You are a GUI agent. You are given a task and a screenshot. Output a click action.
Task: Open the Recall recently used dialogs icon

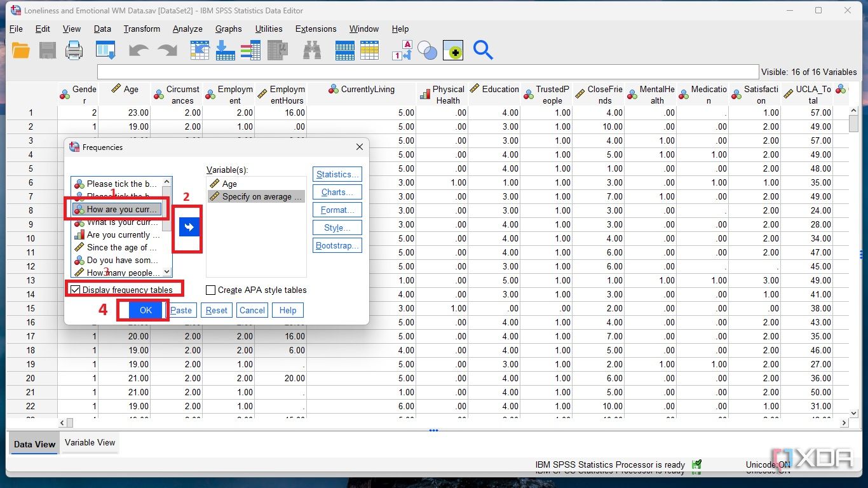click(x=105, y=51)
